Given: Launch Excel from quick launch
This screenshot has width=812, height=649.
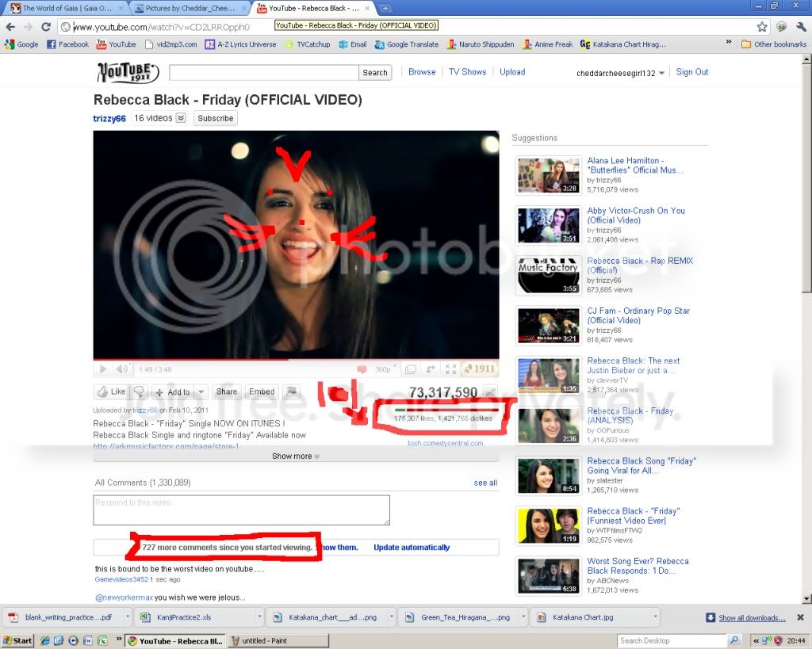Looking at the screenshot, I should pyautogui.click(x=102, y=641).
